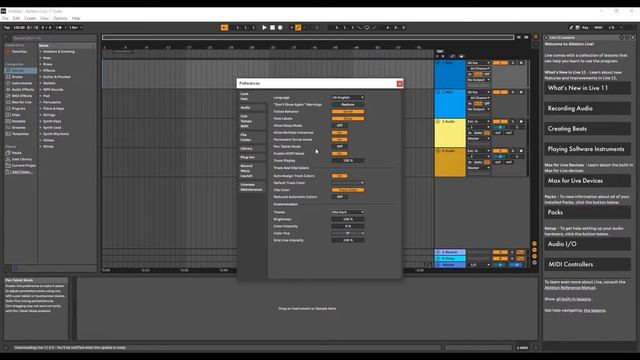Image resolution: width=640 pixels, height=360 pixels.
Task: Arm the transport Record button
Action: 280,27
